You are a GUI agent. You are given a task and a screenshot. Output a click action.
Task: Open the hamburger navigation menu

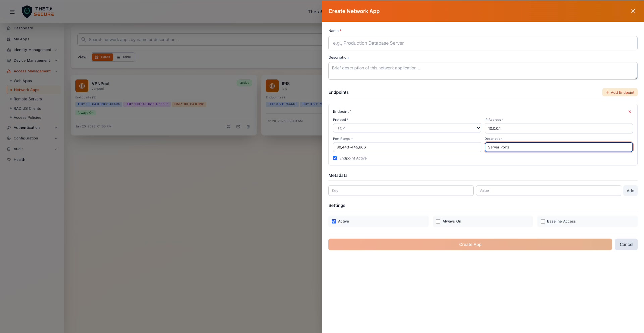point(12,12)
